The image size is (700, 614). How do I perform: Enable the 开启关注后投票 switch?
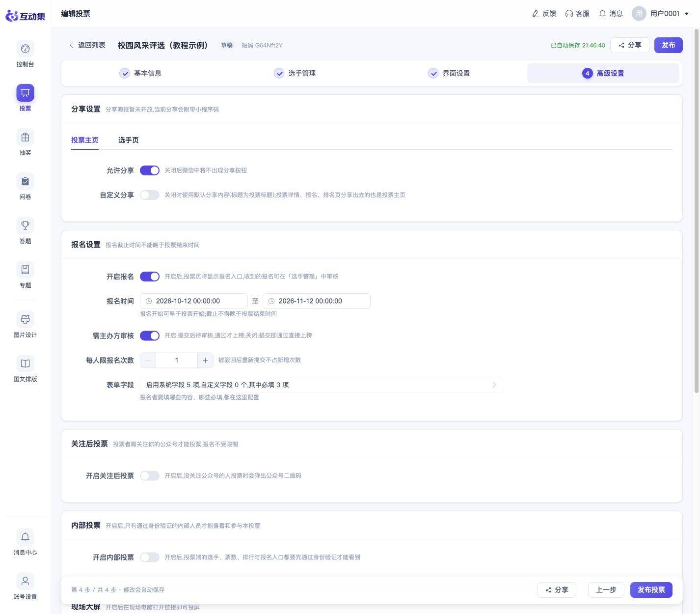(150, 475)
